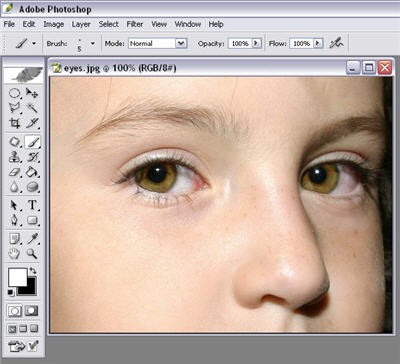Click the checkmark icon beside Jump to ImageReady
This screenshot has width=400, height=364.
point(33,346)
